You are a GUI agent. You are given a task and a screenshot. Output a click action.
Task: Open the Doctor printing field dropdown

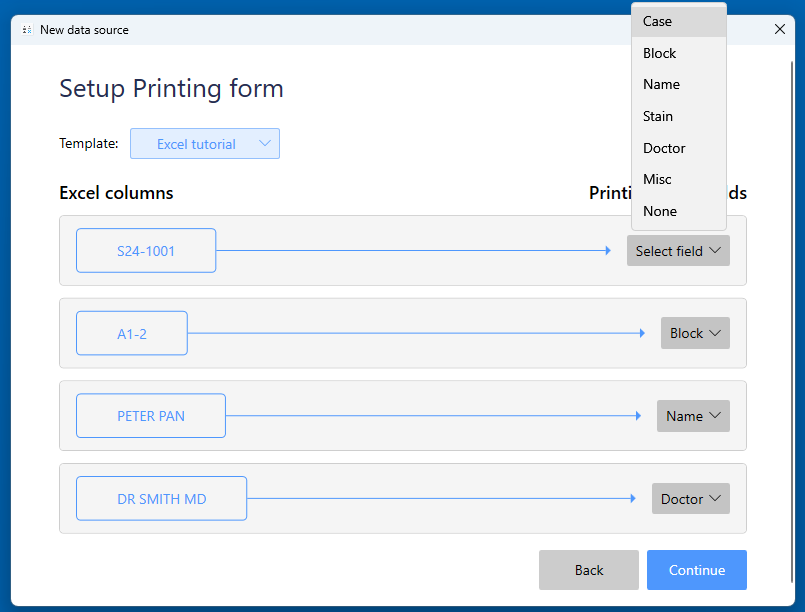[690, 499]
